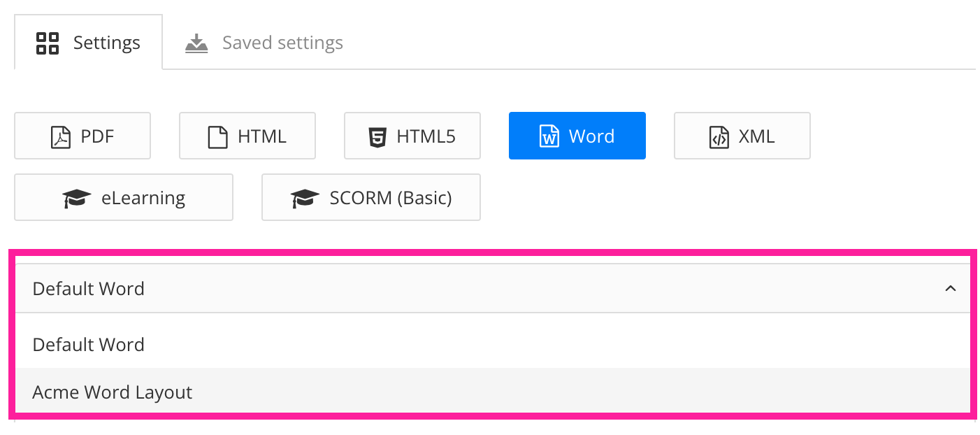
Task: Open the Word layout selection dropdown
Action: [489, 288]
